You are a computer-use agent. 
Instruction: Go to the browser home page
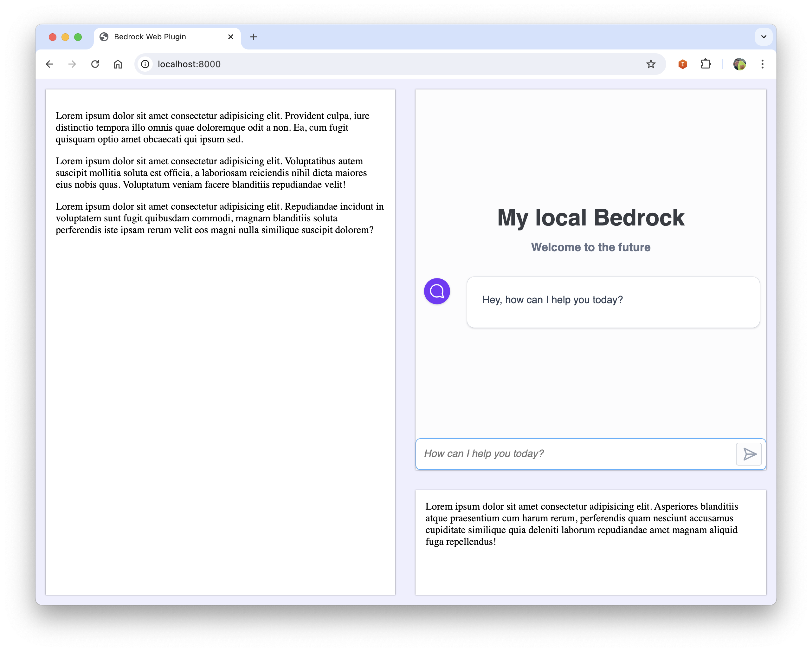(x=118, y=64)
